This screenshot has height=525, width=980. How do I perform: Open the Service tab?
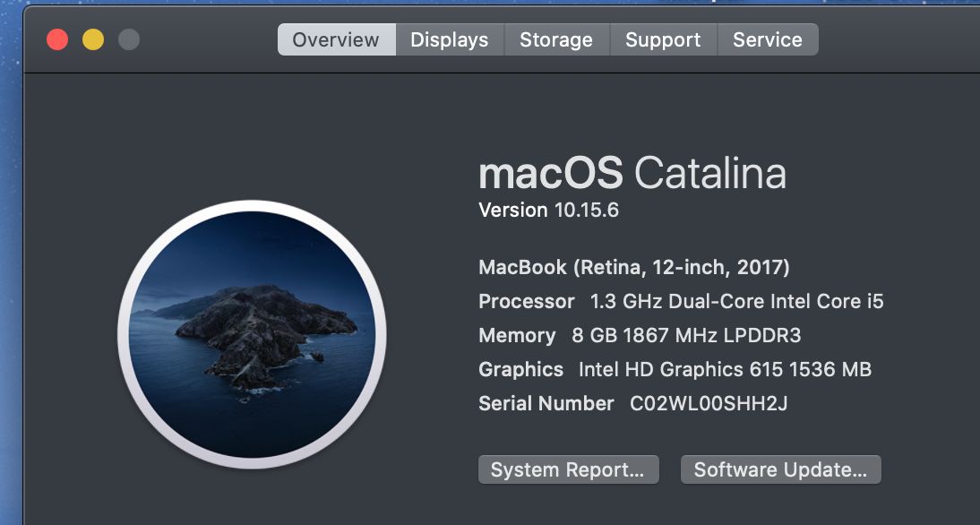(768, 39)
